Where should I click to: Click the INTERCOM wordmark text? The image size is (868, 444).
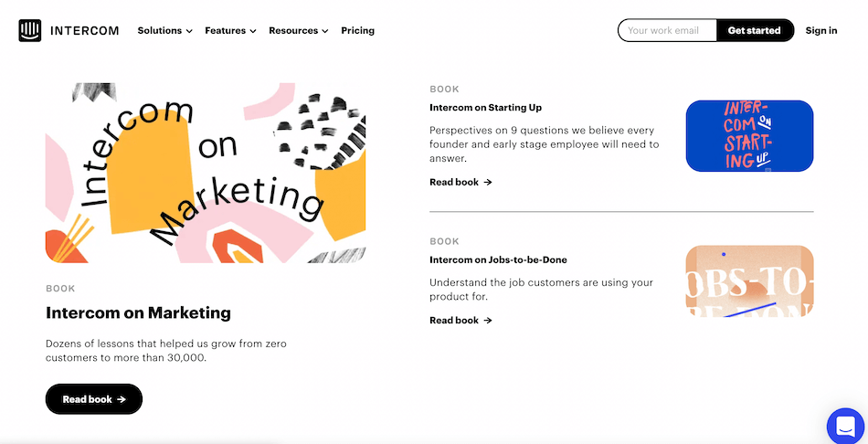tap(85, 30)
